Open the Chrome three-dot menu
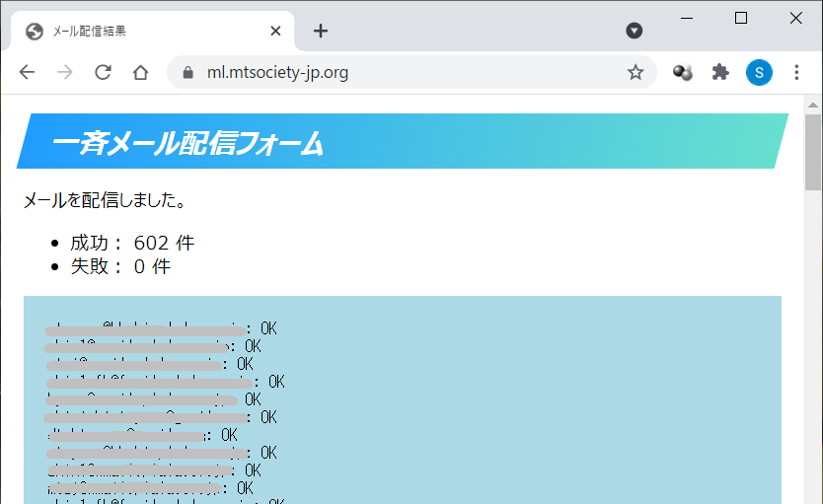This screenshot has width=823, height=504. tap(797, 72)
